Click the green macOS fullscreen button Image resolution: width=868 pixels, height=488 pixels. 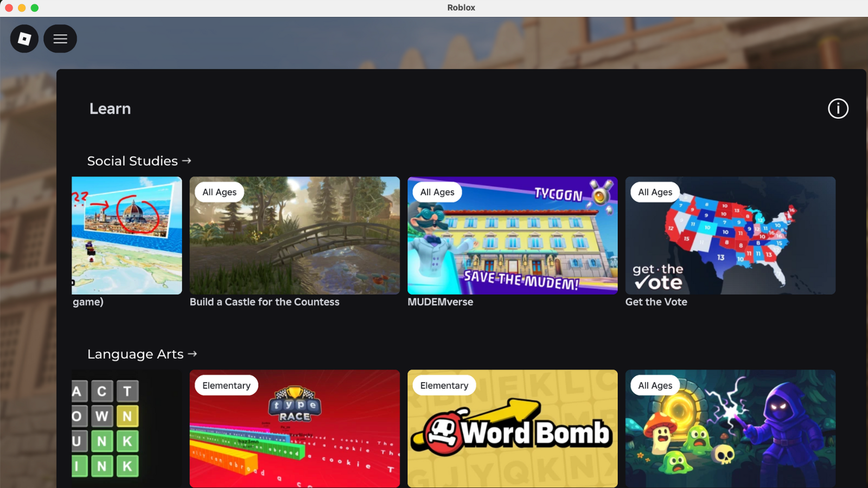pos(35,8)
